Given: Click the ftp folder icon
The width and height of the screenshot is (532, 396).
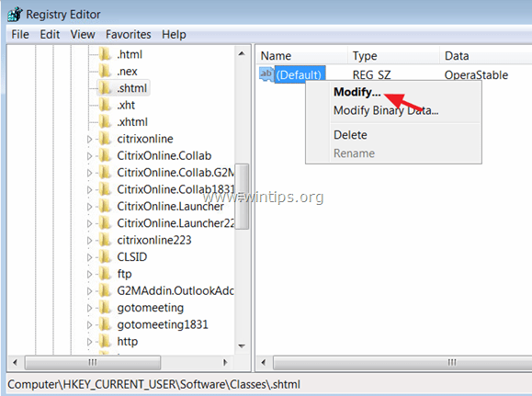Looking at the screenshot, I should click(x=105, y=274).
